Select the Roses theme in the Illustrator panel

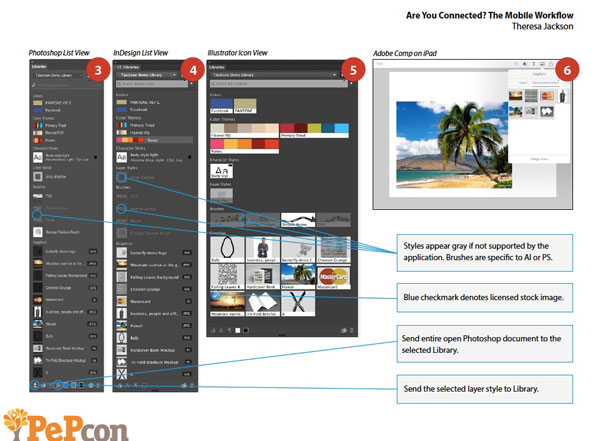coord(245,146)
